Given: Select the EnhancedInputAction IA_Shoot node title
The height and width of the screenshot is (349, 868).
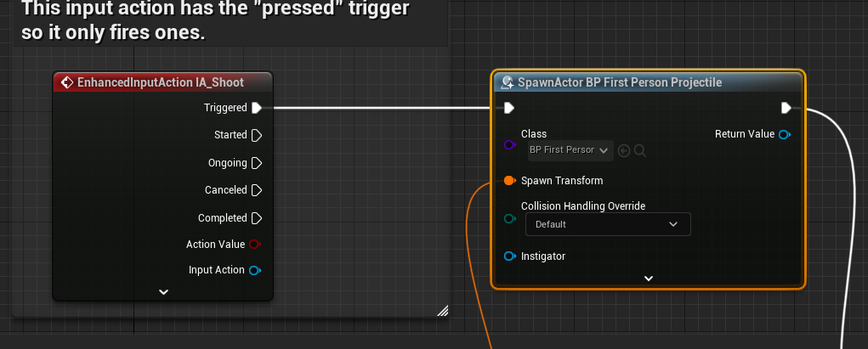Looking at the screenshot, I should pyautogui.click(x=161, y=83).
